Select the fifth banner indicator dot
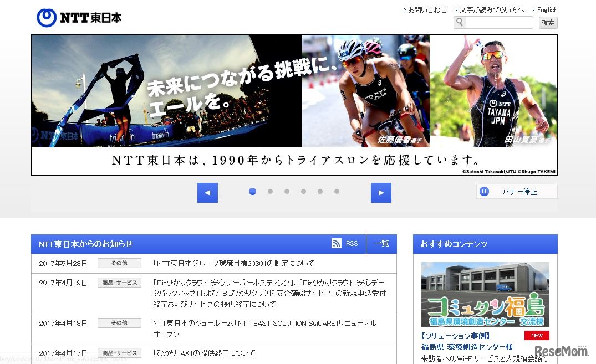Screen dimensions: 596x364 click(320, 192)
